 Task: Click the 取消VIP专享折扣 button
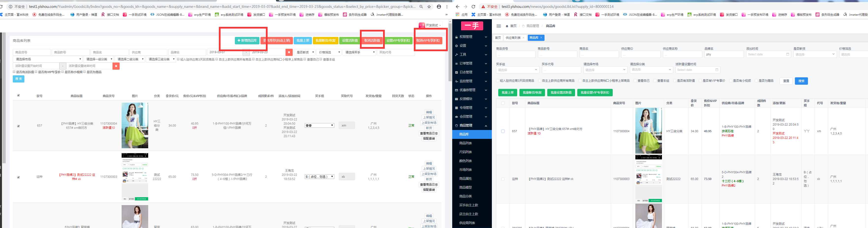(x=428, y=40)
